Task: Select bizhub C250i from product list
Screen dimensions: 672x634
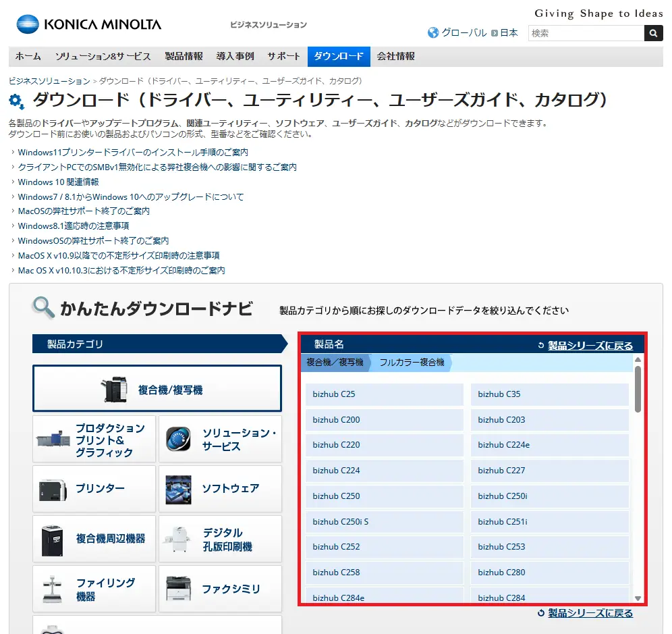Action: click(x=549, y=496)
